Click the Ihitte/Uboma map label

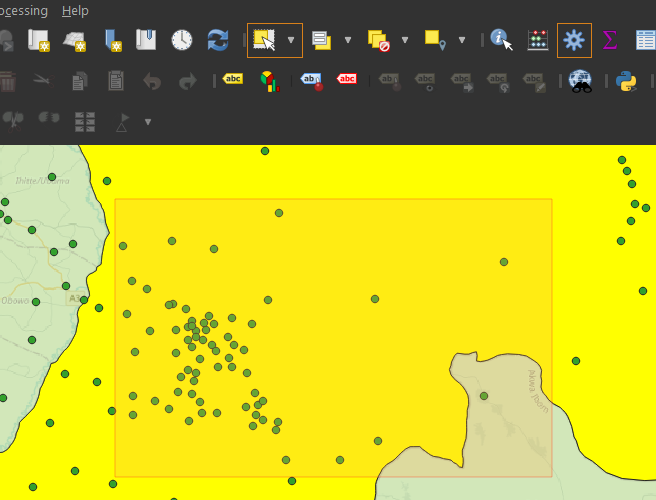click(42, 181)
